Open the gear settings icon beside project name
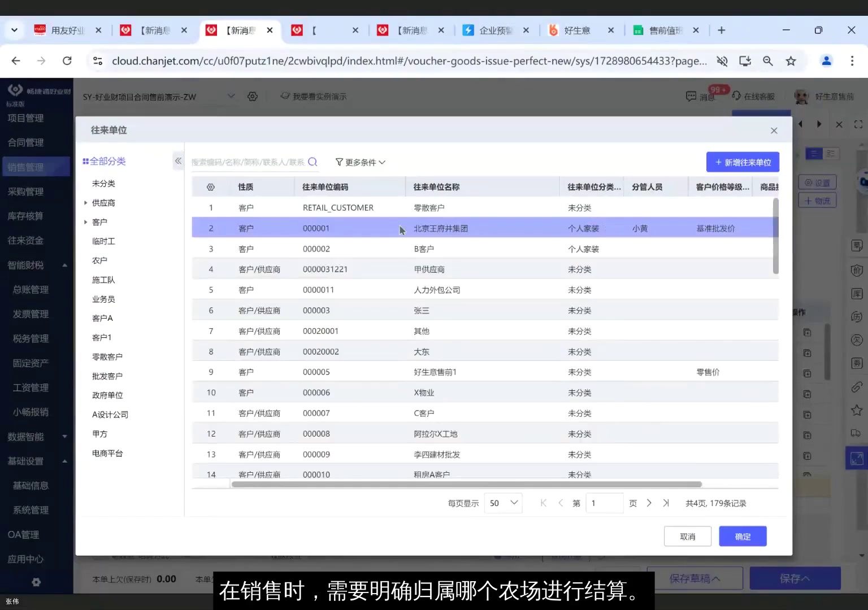The image size is (868, 610). point(252,96)
